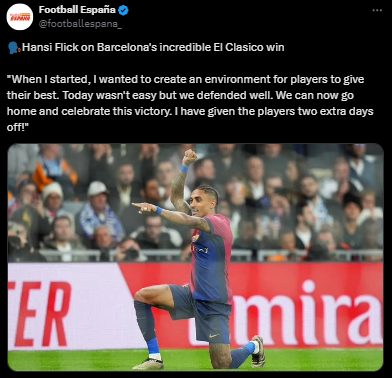Open the Football España profile avatar
Screen dimensions: 392x378
coord(20,17)
